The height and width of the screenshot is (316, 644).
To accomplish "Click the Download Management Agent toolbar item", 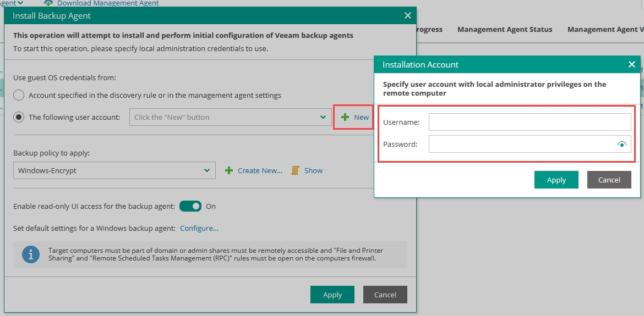I will (108, 3).
